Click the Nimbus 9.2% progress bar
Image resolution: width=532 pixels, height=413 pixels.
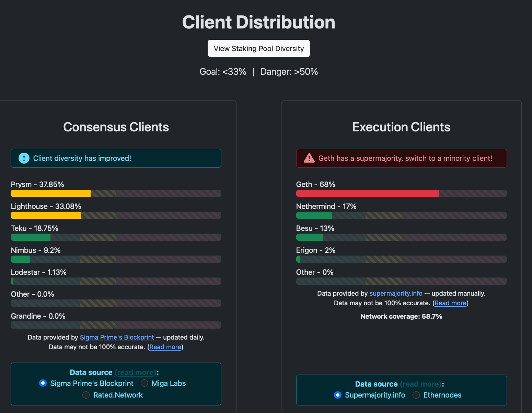coord(116,259)
